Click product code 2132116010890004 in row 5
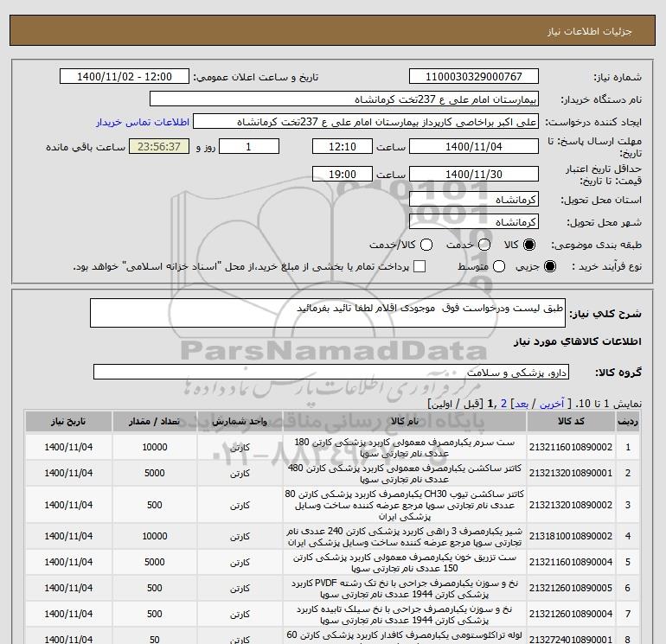 571,562
